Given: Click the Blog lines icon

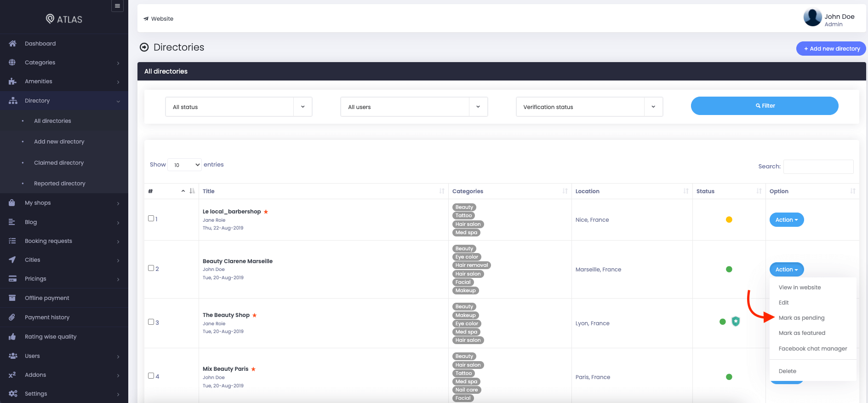Looking at the screenshot, I should click(12, 222).
